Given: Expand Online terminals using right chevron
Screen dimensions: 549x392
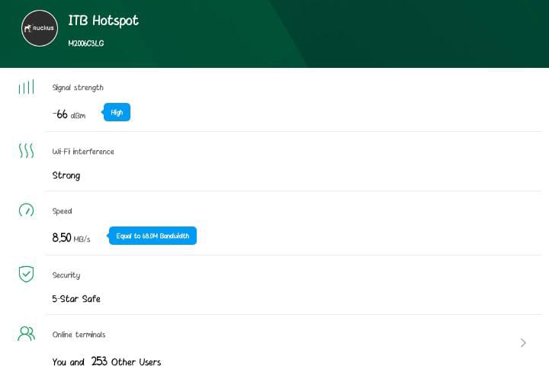Looking at the screenshot, I should tap(523, 342).
